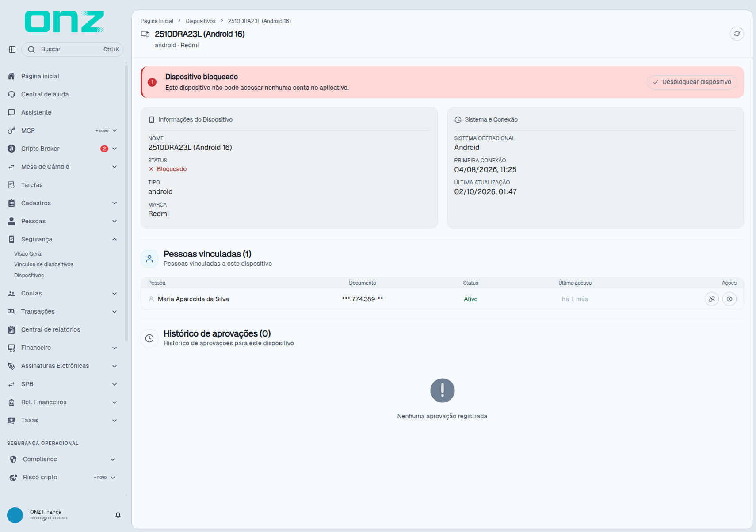
Task: Click the 'há 1 mês' last-access cell
Action: (575, 299)
